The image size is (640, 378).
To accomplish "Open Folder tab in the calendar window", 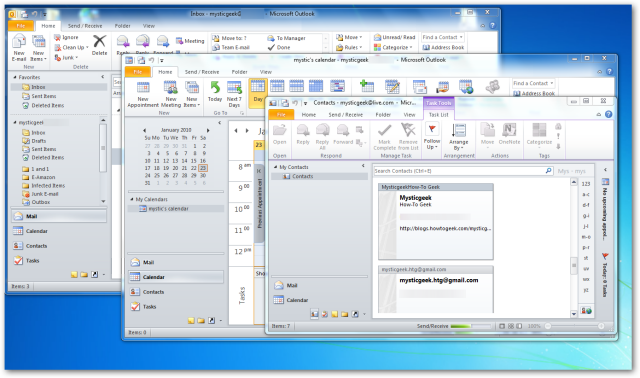I will 239,72.
